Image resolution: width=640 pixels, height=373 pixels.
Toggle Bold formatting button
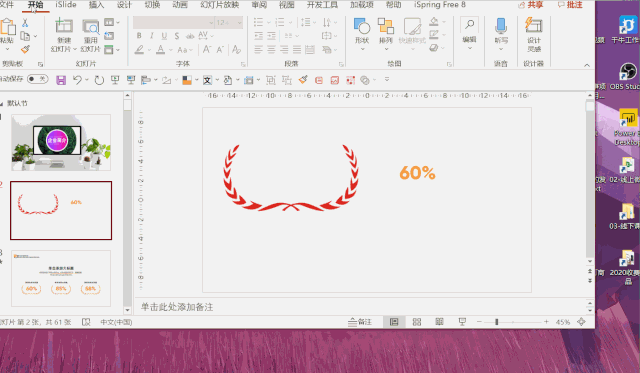point(139,36)
